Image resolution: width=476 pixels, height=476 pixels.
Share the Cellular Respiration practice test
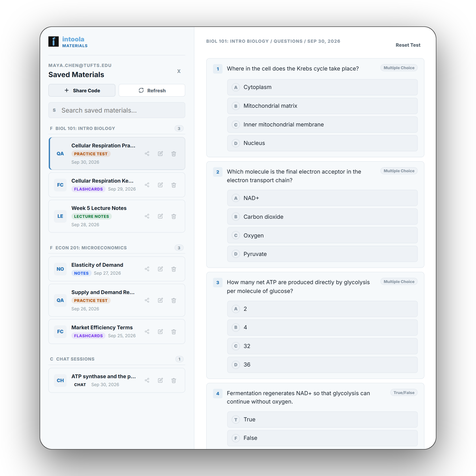(147, 154)
